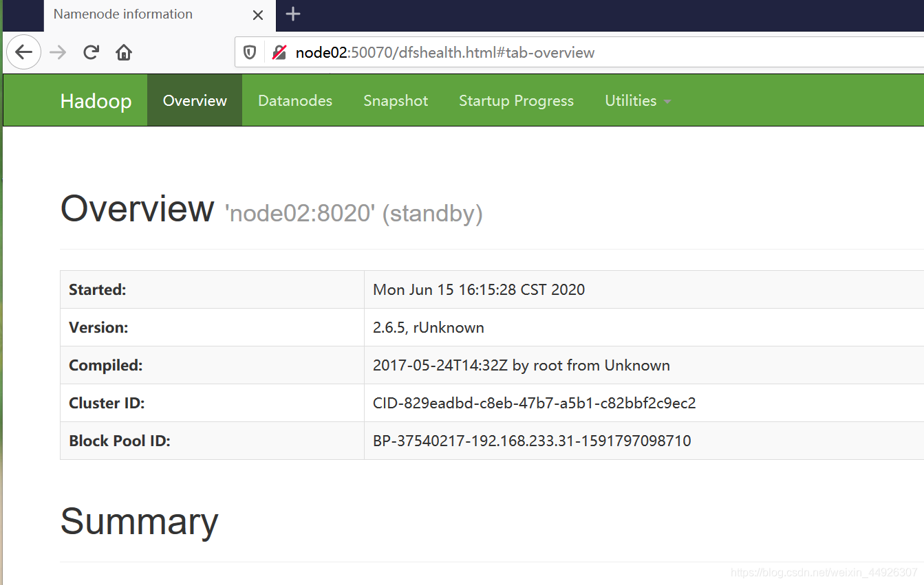924x585 pixels.
Task: Click the browser forward arrow
Action: click(x=58, y=52)
